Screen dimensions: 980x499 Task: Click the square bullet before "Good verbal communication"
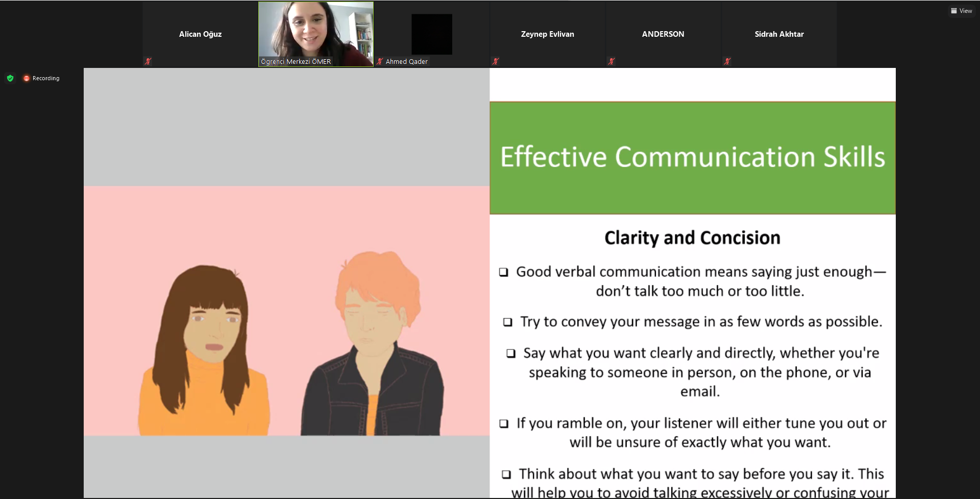(504, 272)
